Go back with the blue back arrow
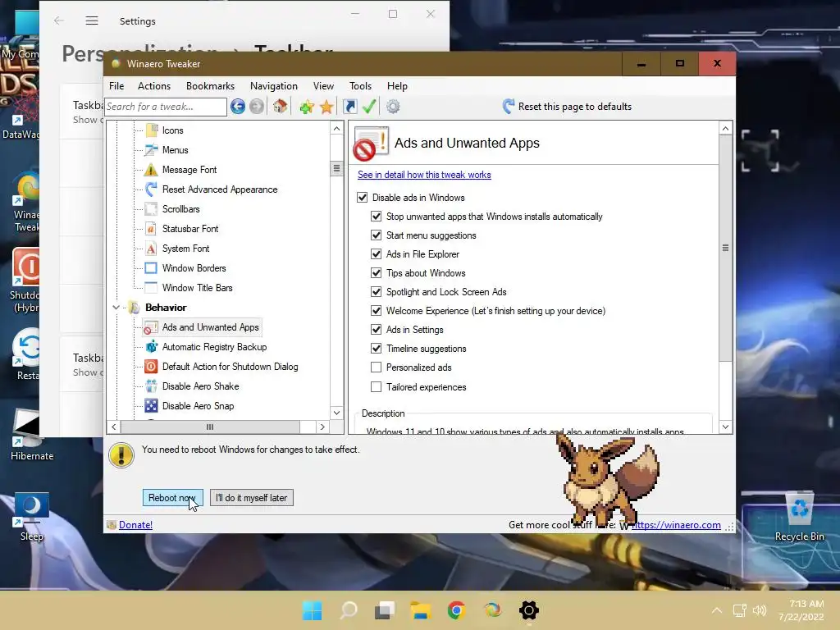 pyautogui.click(x=238, y=107)
